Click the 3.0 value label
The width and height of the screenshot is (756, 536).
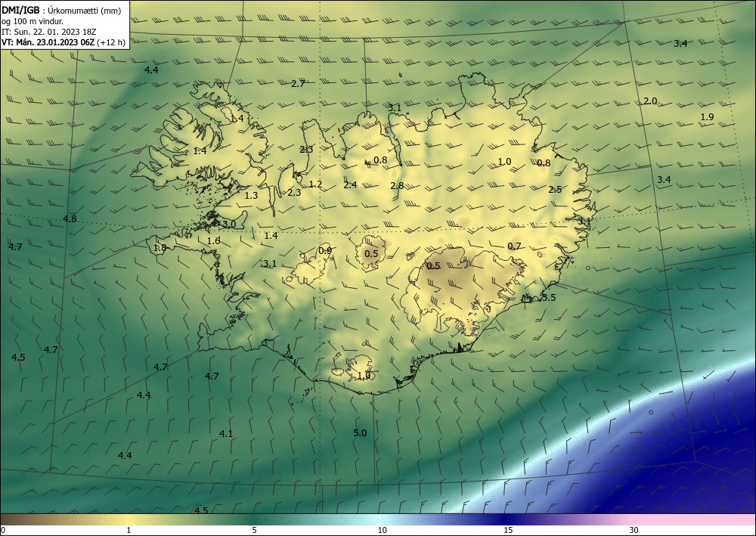229,224
